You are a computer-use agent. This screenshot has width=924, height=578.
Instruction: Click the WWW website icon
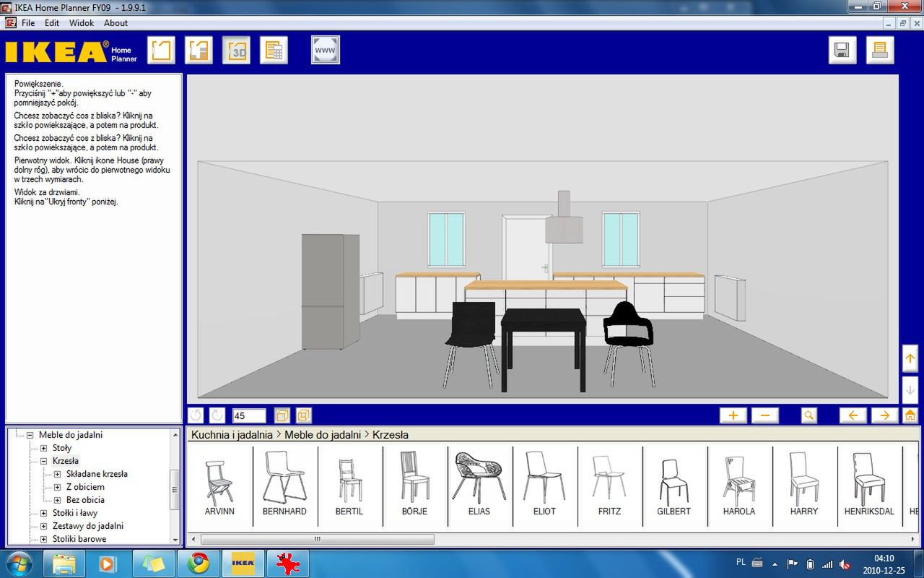(326, 50)
